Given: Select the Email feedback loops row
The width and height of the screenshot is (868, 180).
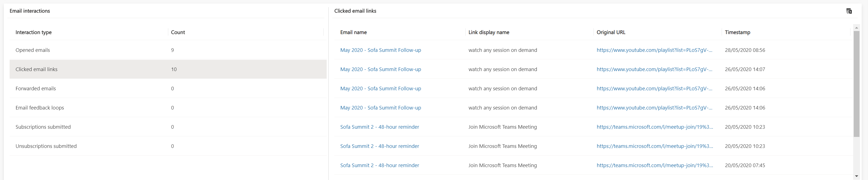Looking at the screenshot, I should pyautogui.click(x=168, y=108).
